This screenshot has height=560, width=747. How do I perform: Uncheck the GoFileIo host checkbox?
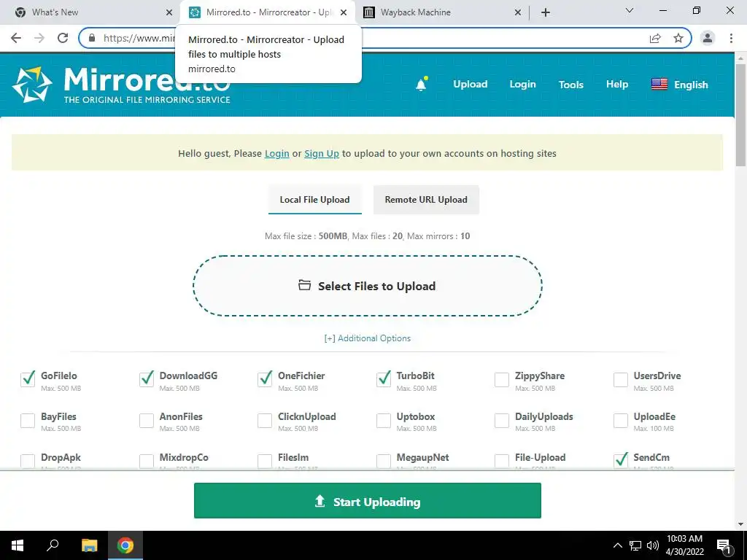pyautogui.click(x=28, y=379)
